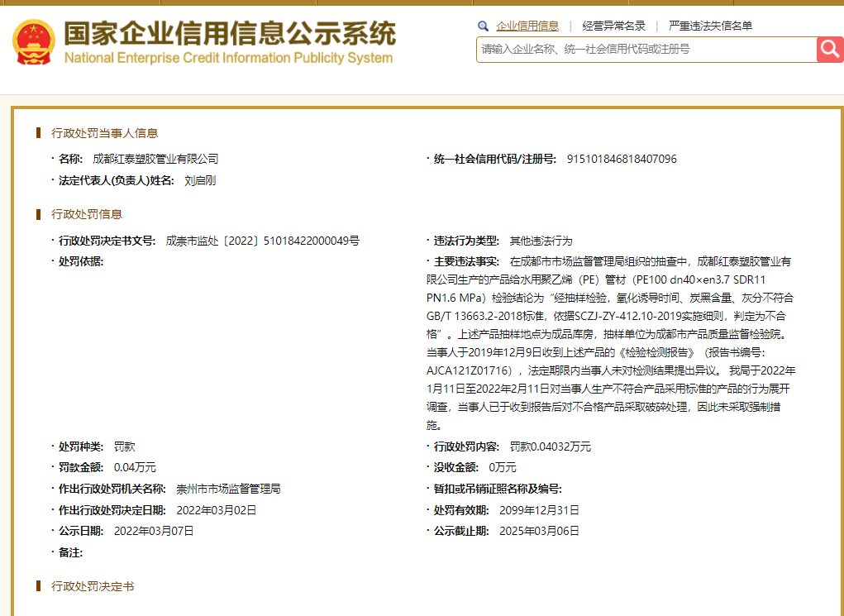Click the 公示日期 label
This screenshot has width=844, height=616.
coord(81,531)
